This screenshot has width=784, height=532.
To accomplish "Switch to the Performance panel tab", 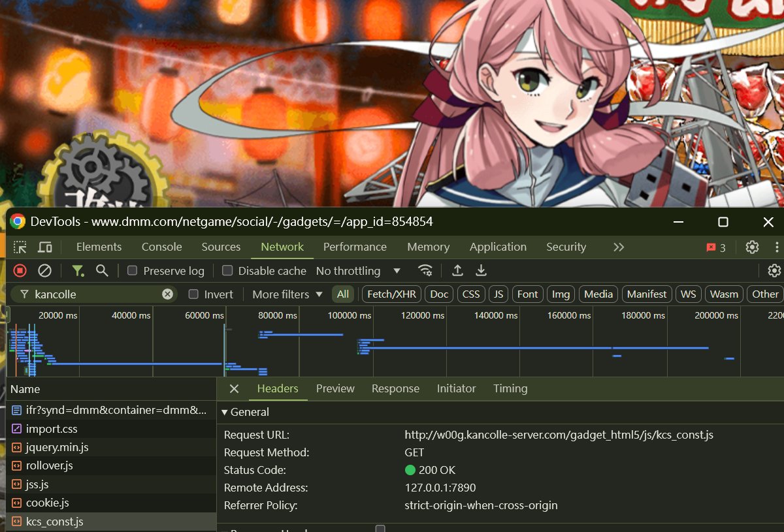I will pyautogui.click(x=355, y=247).
